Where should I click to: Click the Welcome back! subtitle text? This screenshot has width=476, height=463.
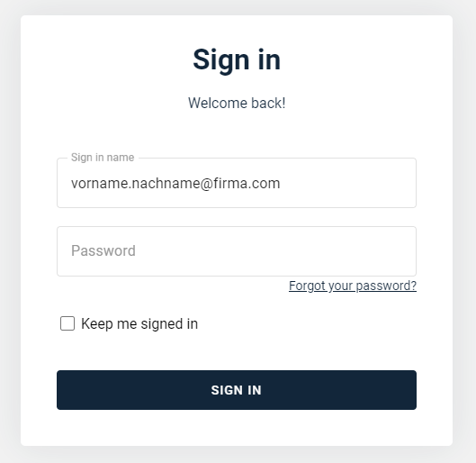(x=237, y=103)
